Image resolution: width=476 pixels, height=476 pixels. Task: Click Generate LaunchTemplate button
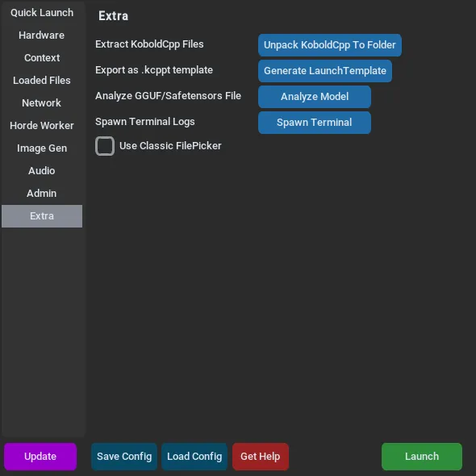click(325, 71)
